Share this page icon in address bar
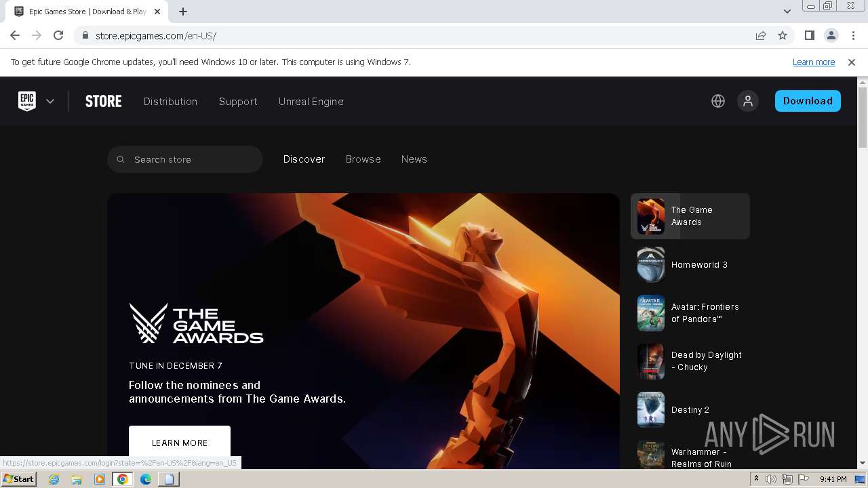 [761, 35]
